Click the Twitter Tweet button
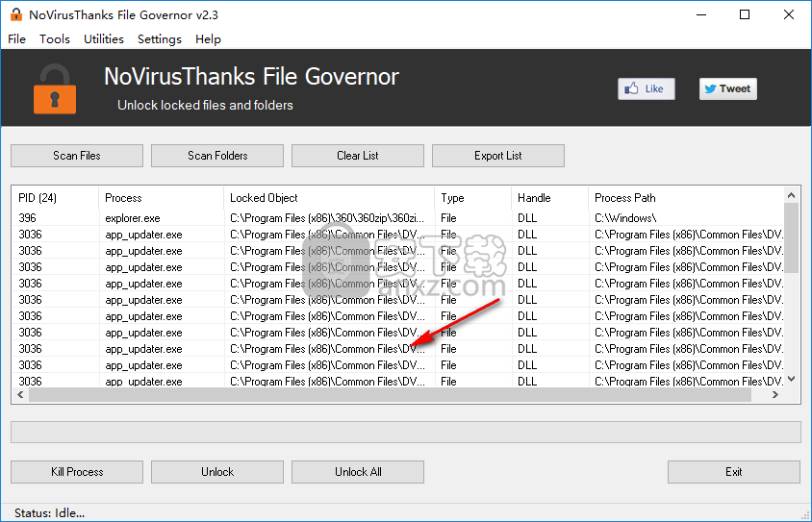 [x=728, y=89]
